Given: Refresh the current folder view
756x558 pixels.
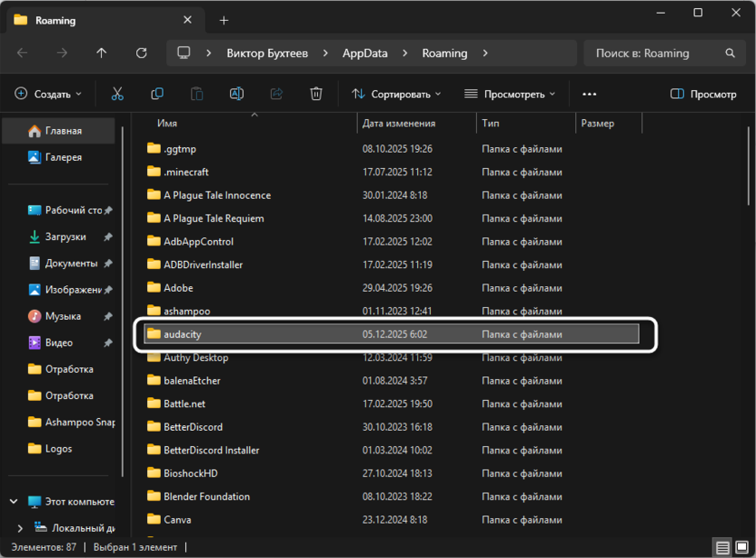Looking at the screenshot, I should (x=141, y=54).
